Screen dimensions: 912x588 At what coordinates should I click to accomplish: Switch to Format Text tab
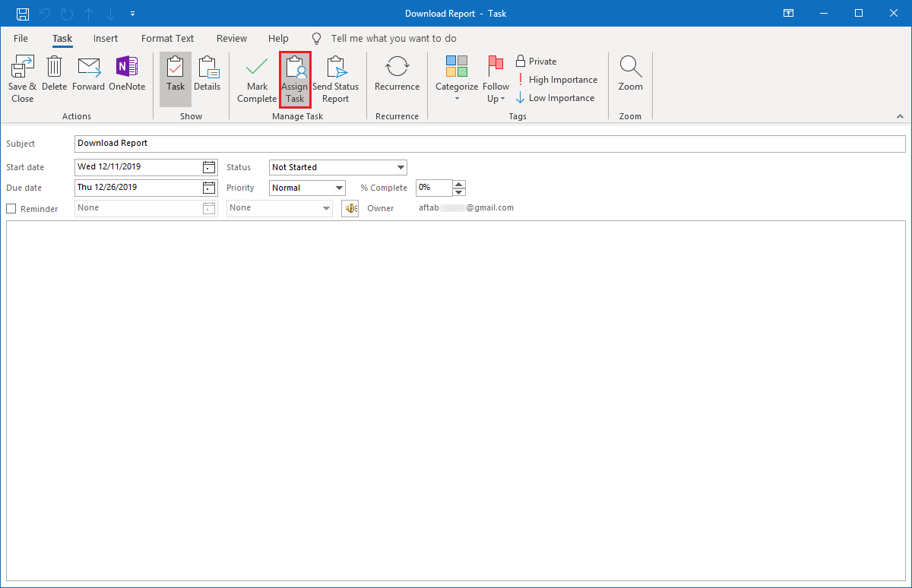click(x=167, y=38)
